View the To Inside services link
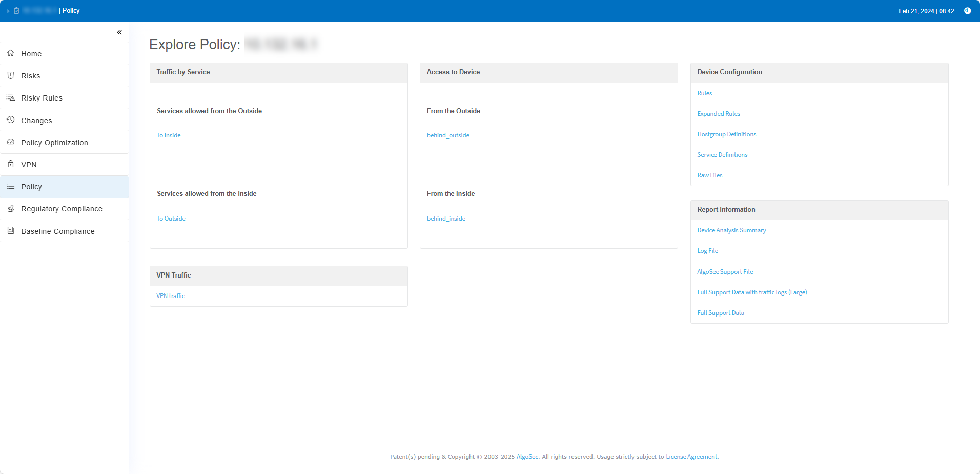The height and width of the screenshot is (474, 980). [x=169, y=135]
